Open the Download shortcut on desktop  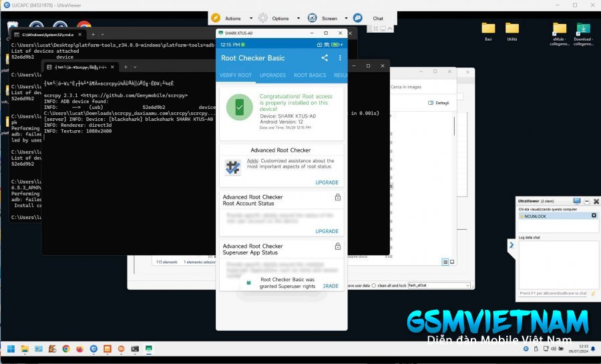coord(584,33)
